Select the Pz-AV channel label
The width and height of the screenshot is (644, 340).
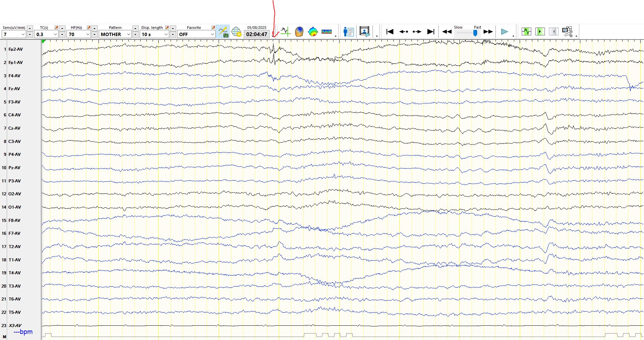pos(14,168)
